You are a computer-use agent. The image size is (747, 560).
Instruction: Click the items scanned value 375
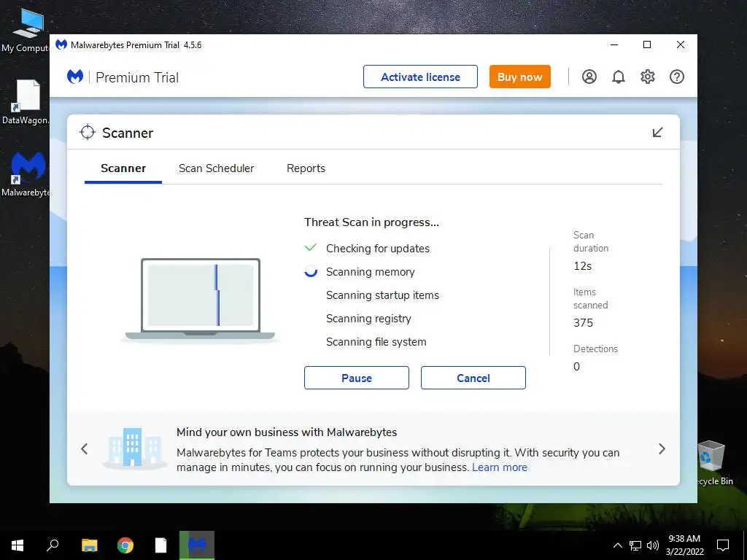[x=583, y=323]
